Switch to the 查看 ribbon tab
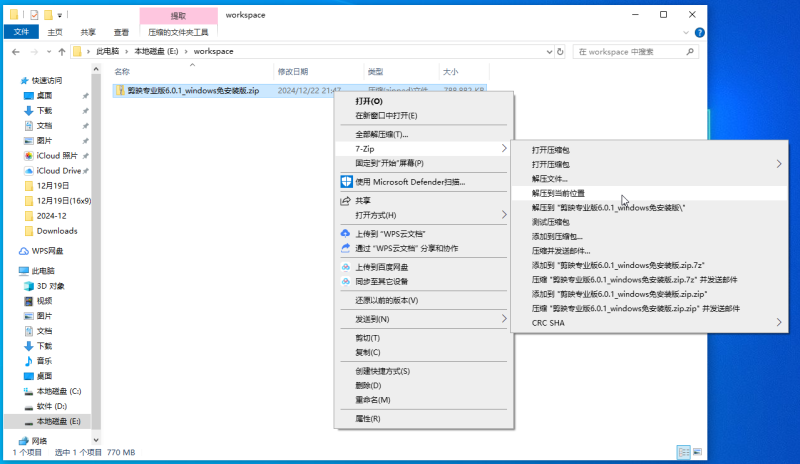This screenshot has height=464, width=800. click(x=120, y=32)
